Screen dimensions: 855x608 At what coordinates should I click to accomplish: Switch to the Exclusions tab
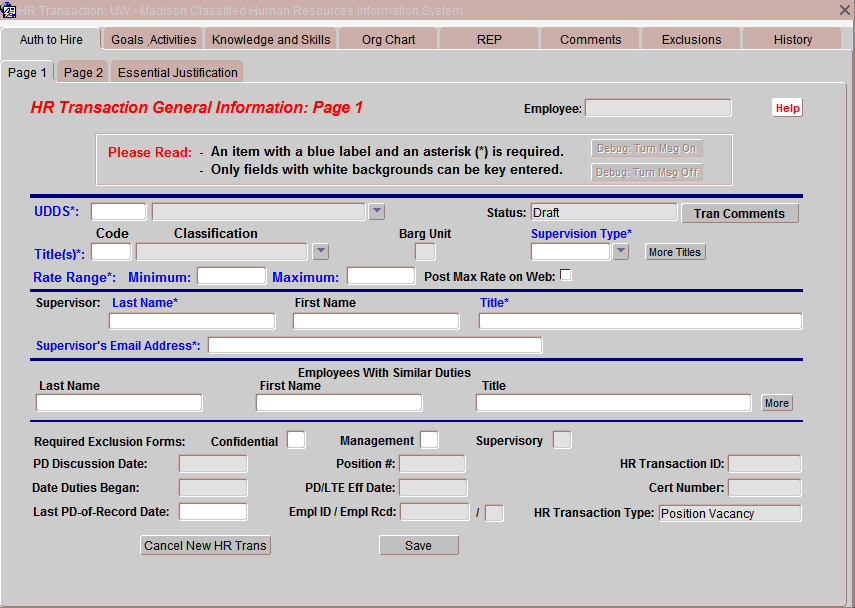[691, 40]
